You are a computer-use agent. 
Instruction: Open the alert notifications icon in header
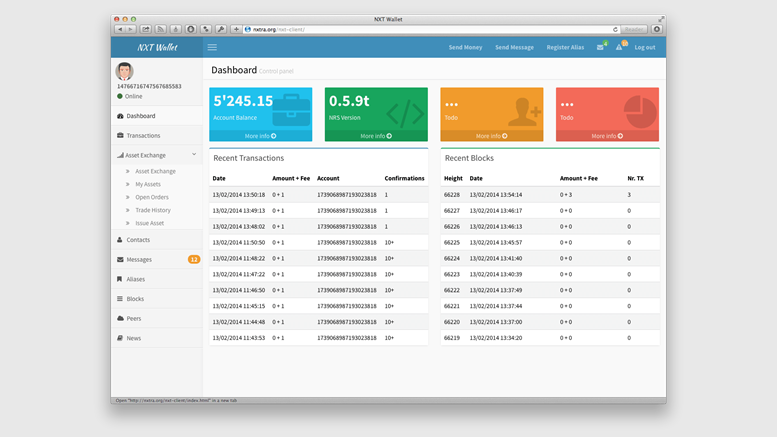tap(619, 47)
